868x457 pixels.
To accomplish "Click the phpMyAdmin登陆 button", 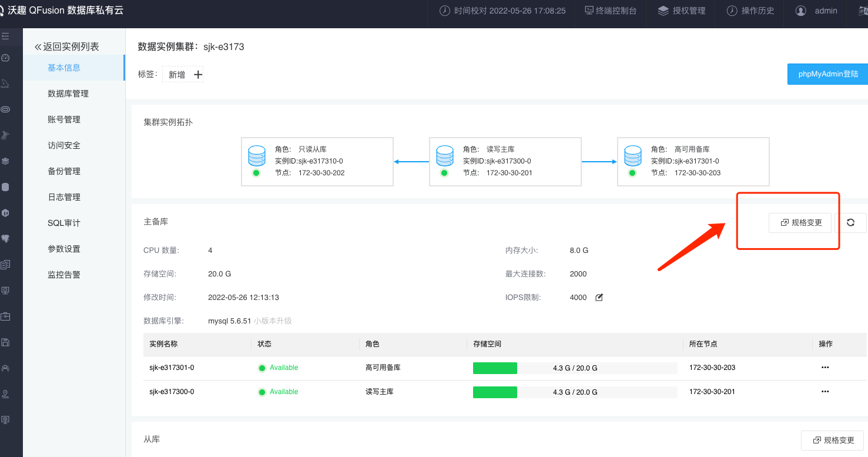I will [x=827, y=74].
